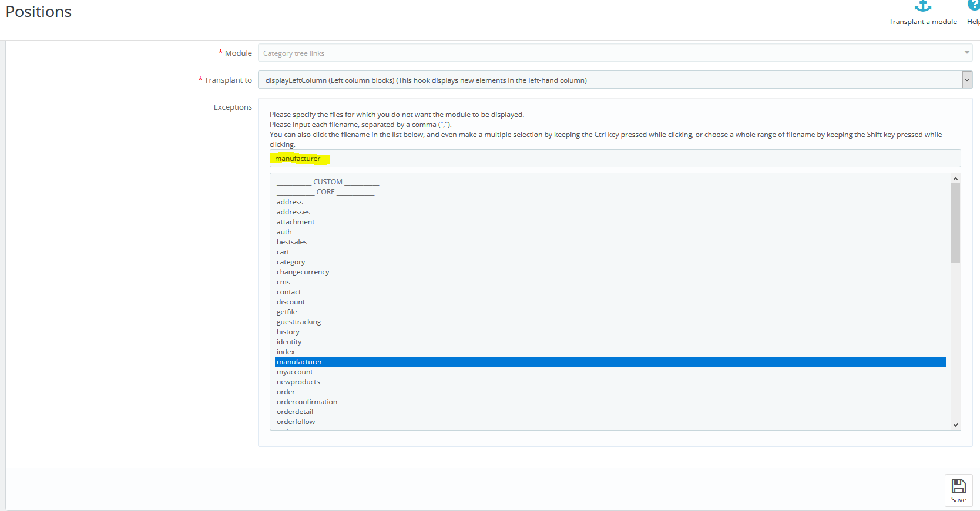Select 'bestsales' in the exceptions list

[610, 242]
